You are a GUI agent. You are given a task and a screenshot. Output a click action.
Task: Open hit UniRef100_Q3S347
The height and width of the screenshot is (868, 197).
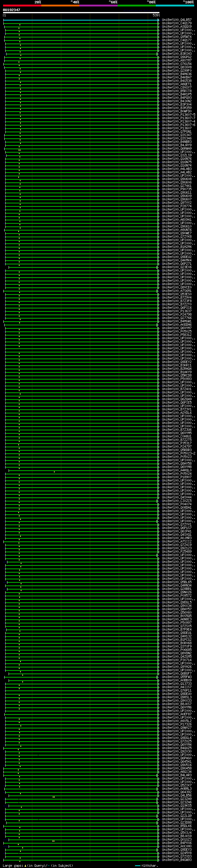point(177,135)
